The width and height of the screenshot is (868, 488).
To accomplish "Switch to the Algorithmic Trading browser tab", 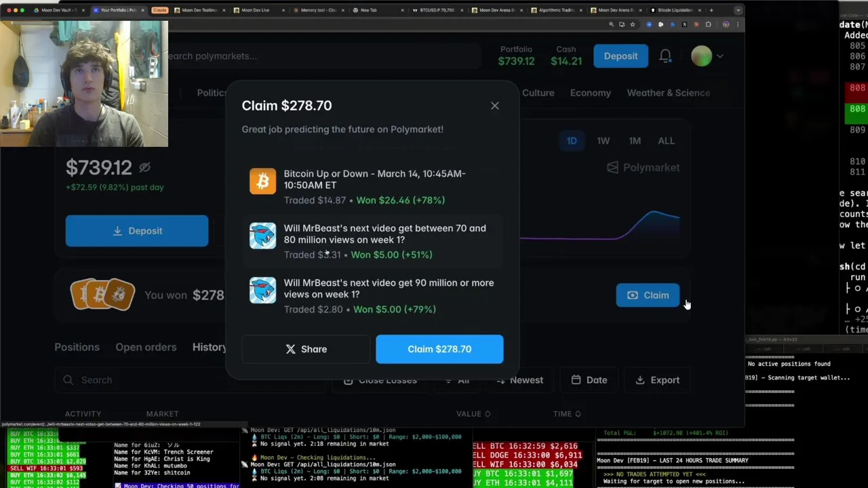I will (555, 10).
